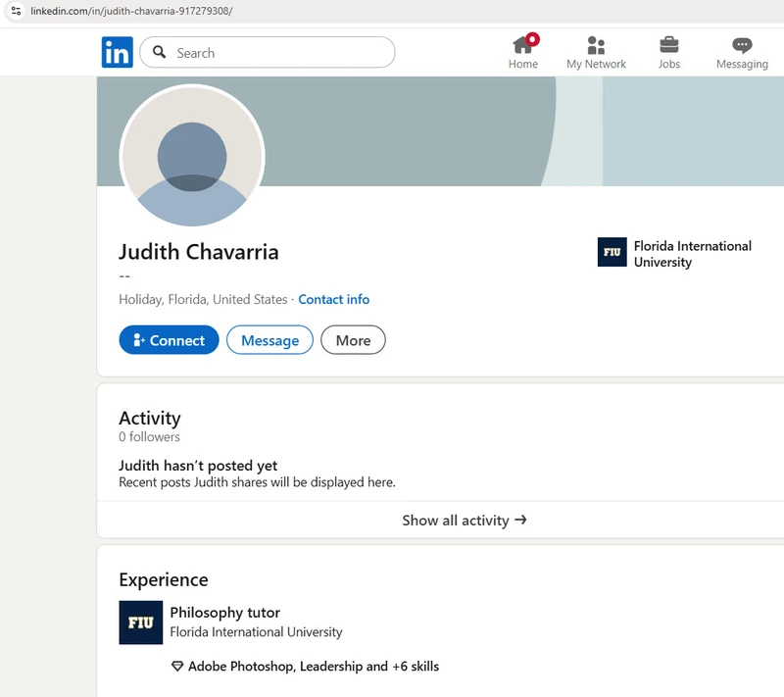Viewport: 784px width, 697px height.
Task: Click the site info icon in address bar
Action: pyautogui.click(x=15, y=11)
